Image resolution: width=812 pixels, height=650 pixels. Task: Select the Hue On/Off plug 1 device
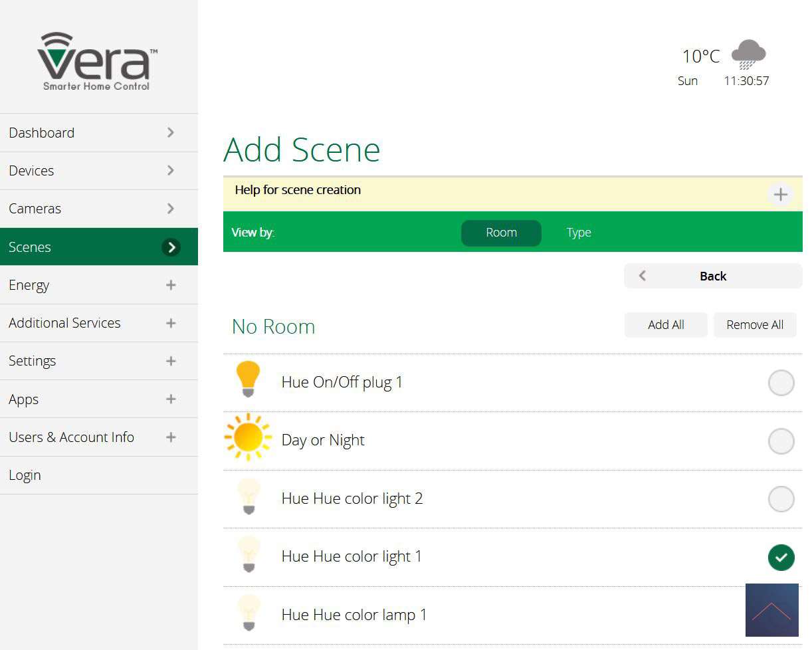click(x=781, y=383)
